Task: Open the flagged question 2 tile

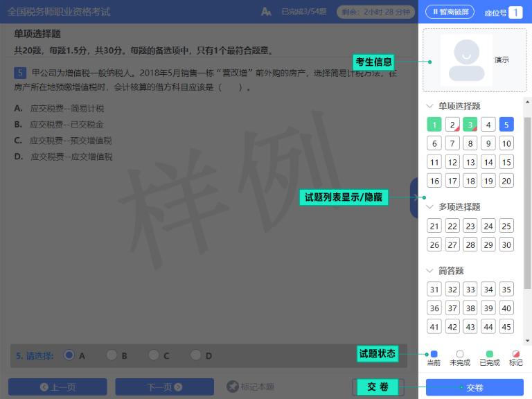Action: (x=452, y=125)
